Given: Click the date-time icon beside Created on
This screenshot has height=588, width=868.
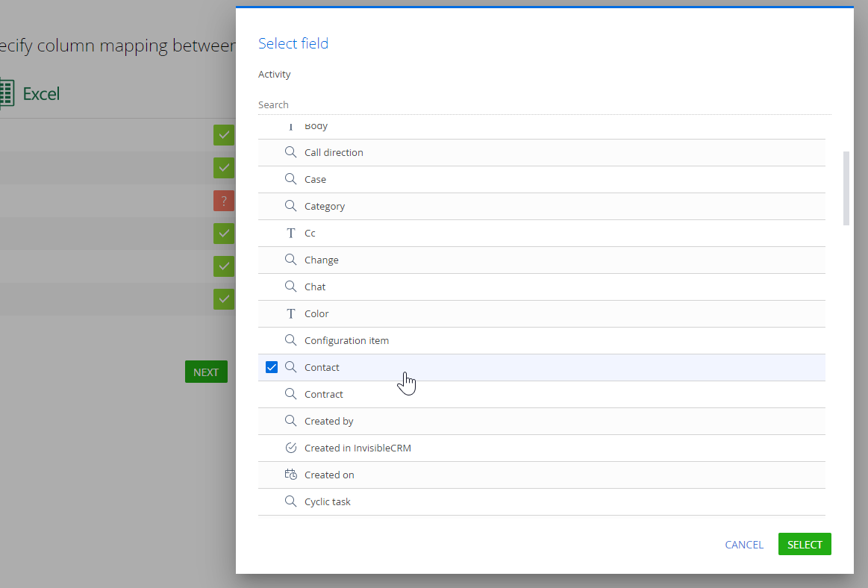Looking at the screenshot, I should pyautogui.click(x=290, y=475).
